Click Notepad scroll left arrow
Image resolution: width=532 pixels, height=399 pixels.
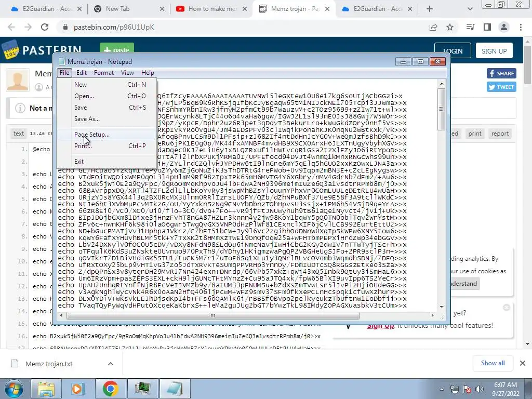(61, 315)
